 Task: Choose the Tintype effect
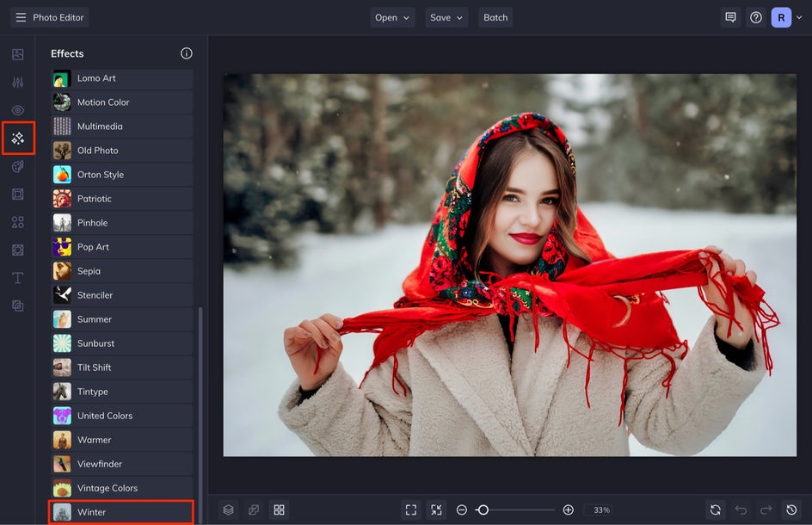coord(122,392)
